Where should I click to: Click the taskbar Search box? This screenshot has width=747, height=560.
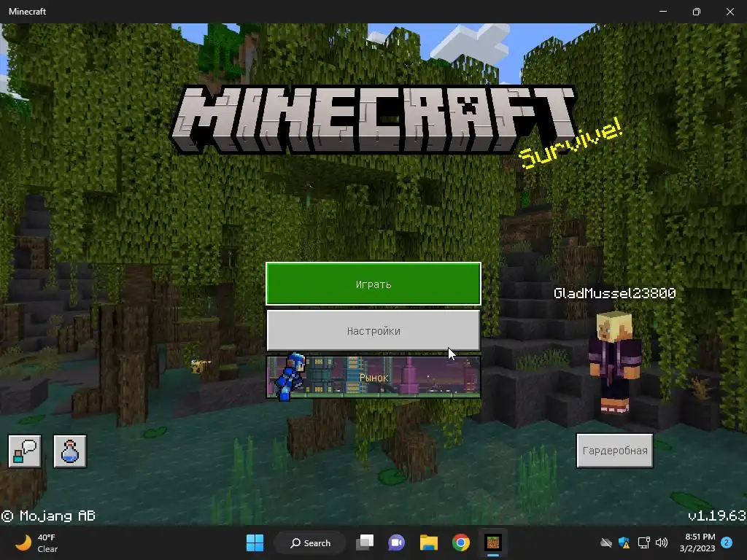(310, 542)
